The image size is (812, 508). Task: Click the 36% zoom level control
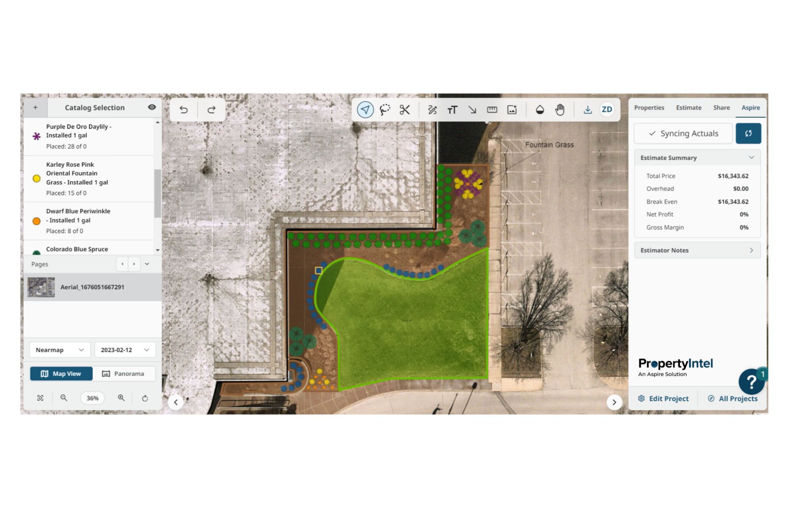click(92, 398)
